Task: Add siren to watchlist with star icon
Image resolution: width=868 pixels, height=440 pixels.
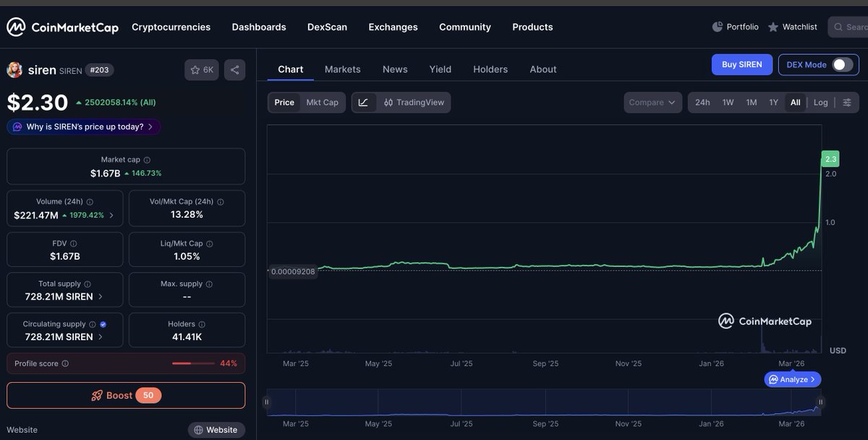Action: pos(202,70)
